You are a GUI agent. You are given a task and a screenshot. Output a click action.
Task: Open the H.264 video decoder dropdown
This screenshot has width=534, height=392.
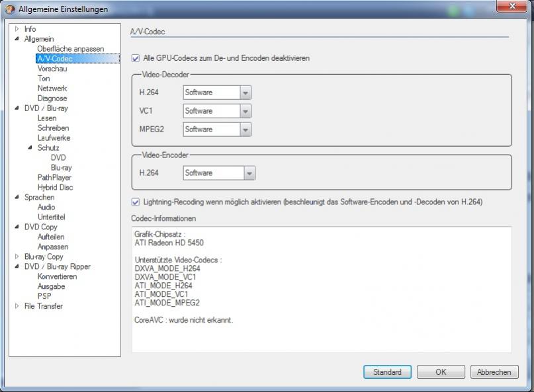click(217, 93)
